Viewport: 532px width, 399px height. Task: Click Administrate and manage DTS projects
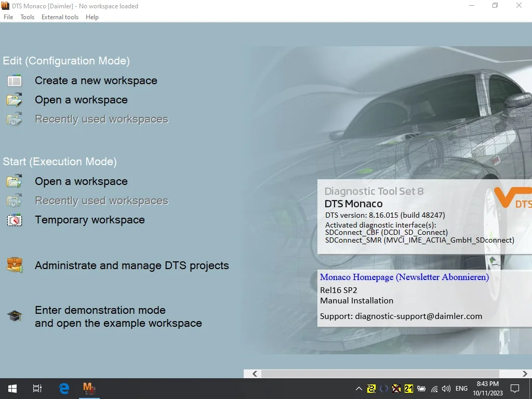click(x=132, y=265)
